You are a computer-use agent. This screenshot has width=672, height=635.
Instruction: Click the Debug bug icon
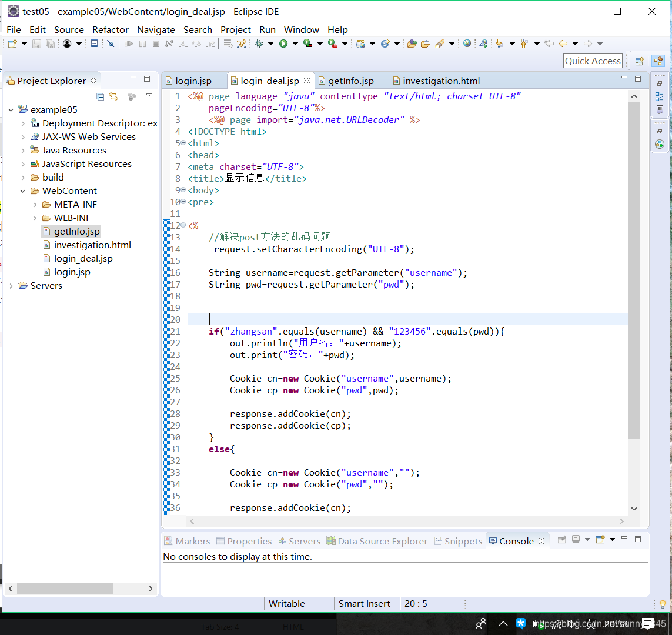259,44
